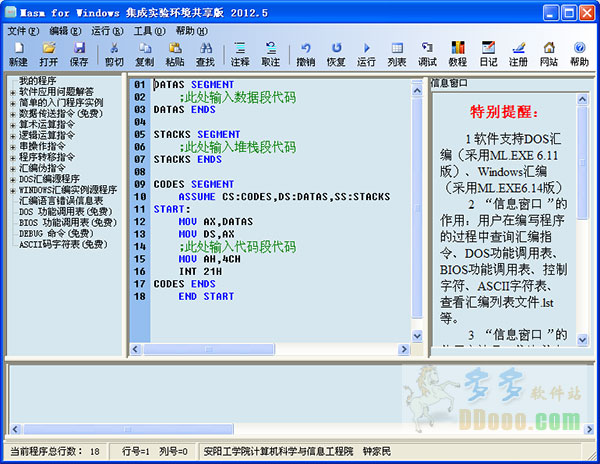Click the code editor horizontal scrollbar thumb

click(x=209, y=349)
